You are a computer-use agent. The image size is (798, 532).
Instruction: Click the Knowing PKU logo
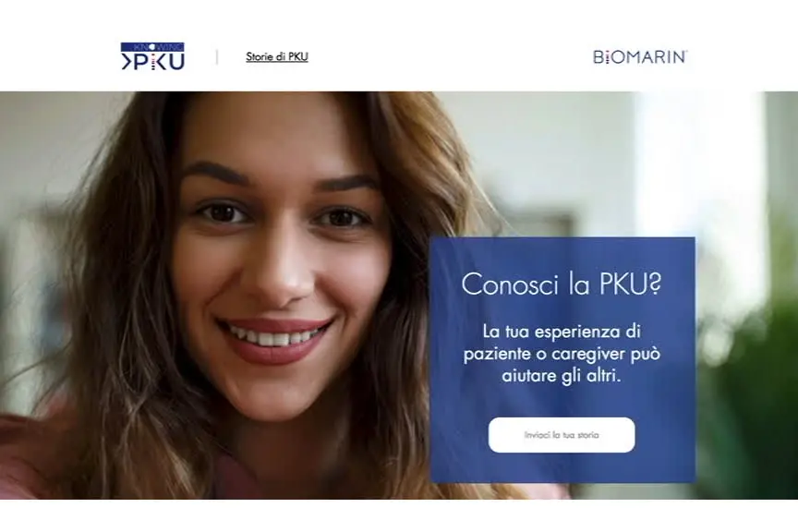click(152, 56)
